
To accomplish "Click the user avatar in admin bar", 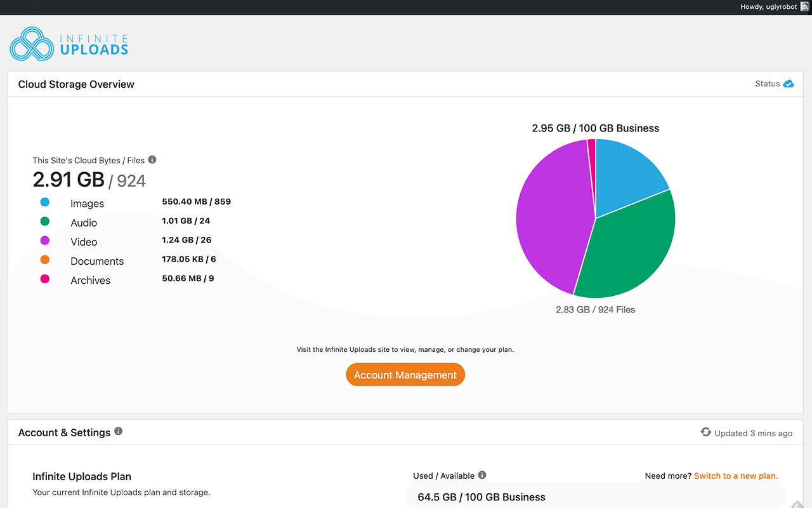I will 804,7.
